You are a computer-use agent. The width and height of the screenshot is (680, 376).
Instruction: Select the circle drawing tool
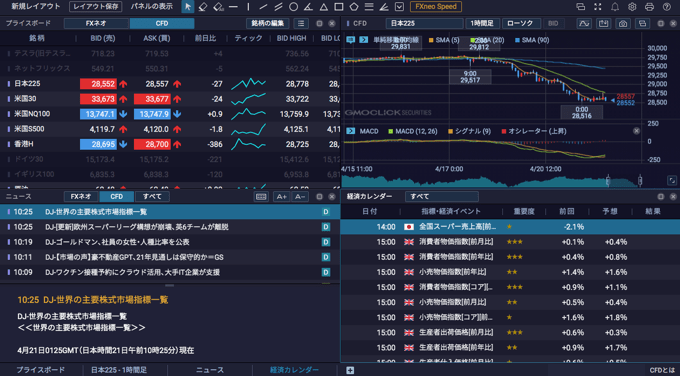[294, 7]
